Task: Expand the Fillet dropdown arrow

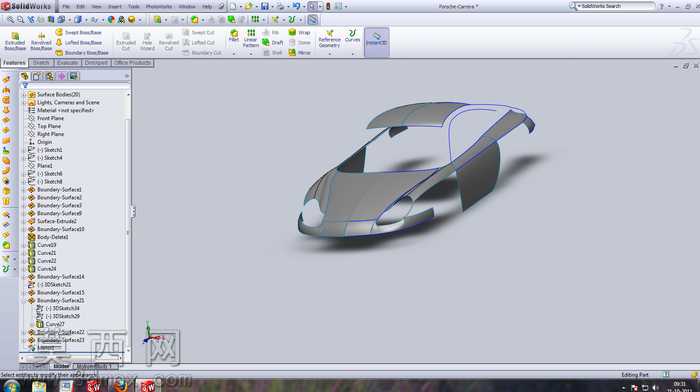Action: click(234, 54)
